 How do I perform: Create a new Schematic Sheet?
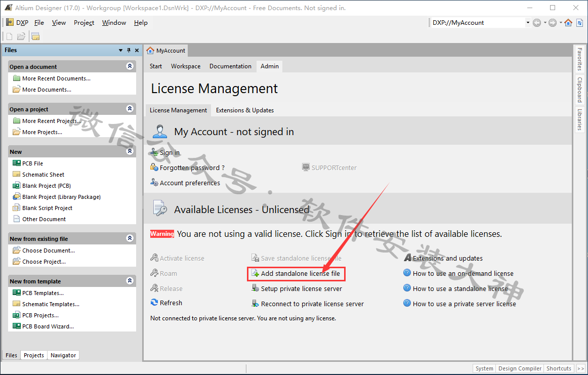(x=43, y=175)
